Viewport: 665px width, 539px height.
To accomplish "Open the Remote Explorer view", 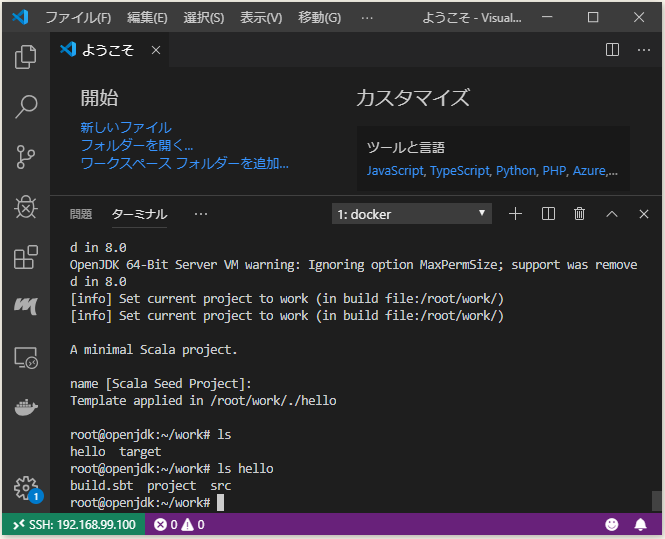I will tap(26, 357).
